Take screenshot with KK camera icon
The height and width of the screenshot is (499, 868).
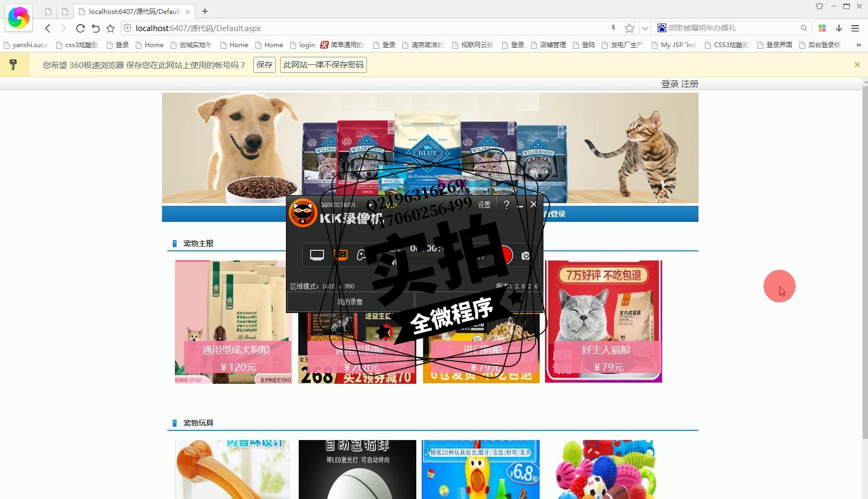click(526, 256)
